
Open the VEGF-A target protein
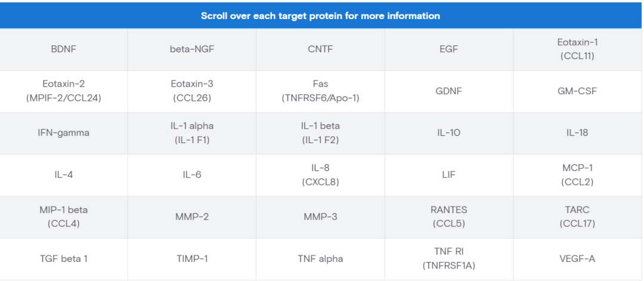click(578, 259)
